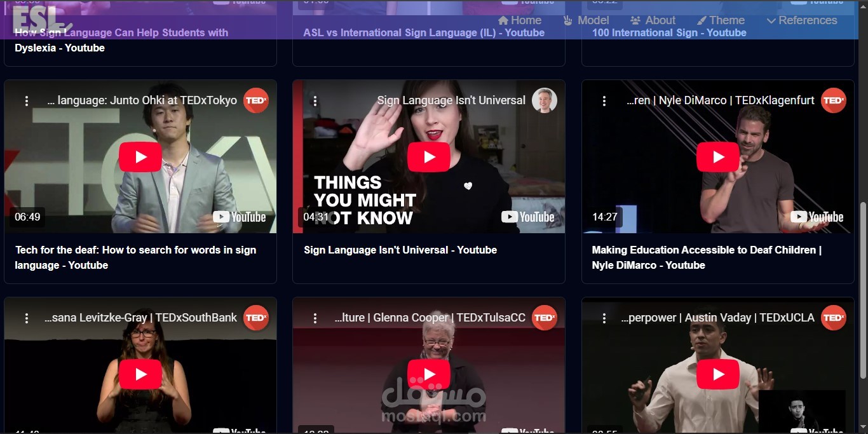Open '100 International Sign - Youtube' link
Screen dimensions: 868x434
pyautogui.click(x=669, y=32)
